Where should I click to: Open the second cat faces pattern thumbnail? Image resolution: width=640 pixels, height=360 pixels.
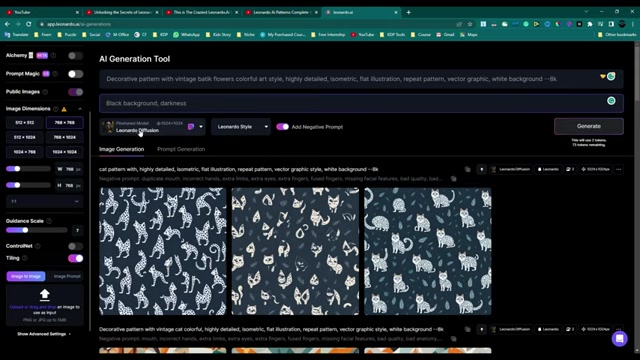click(295, 251)
